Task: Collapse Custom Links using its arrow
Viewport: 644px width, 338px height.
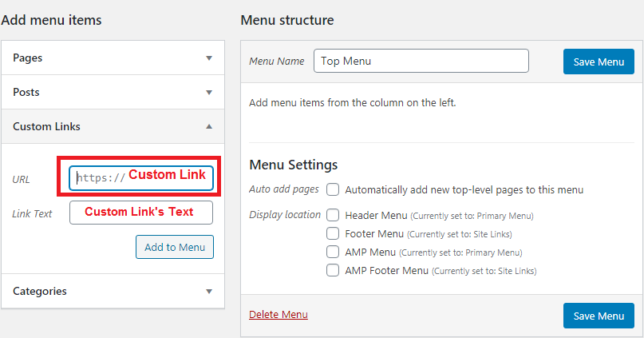Action: pos(209,126)
